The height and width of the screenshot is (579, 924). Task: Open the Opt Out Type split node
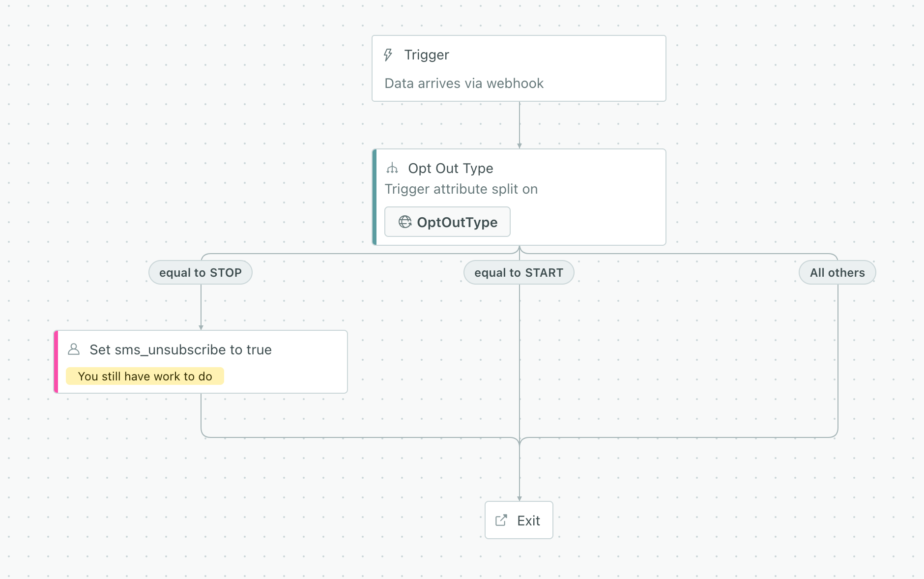519,197
